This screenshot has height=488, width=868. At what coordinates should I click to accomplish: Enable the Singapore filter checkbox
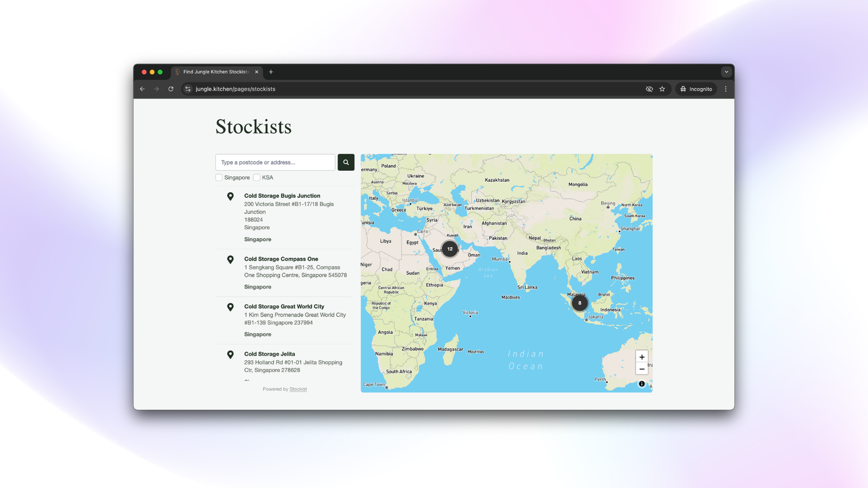tap(219, 177)
